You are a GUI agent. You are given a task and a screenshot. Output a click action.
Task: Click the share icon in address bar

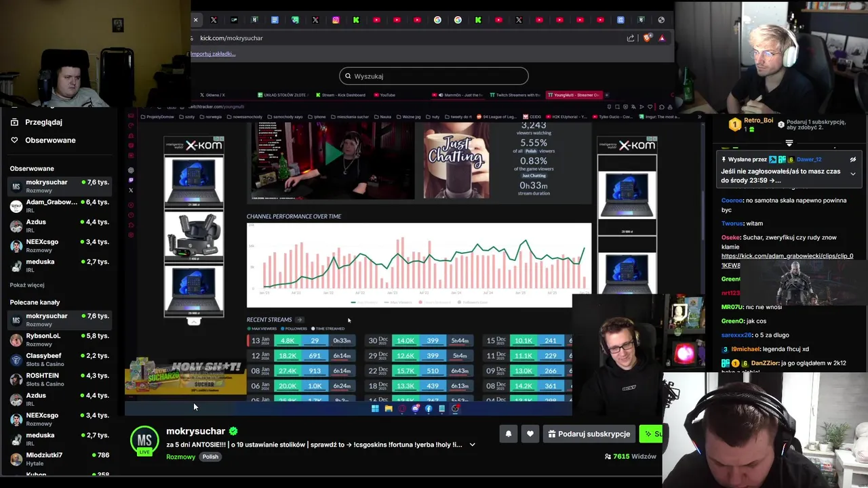pos(631,38)
